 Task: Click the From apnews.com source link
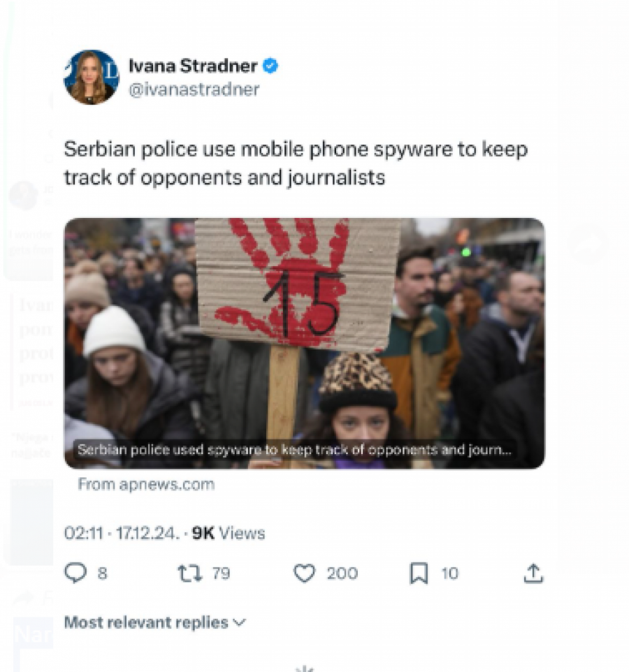click(x=146, y=484)
